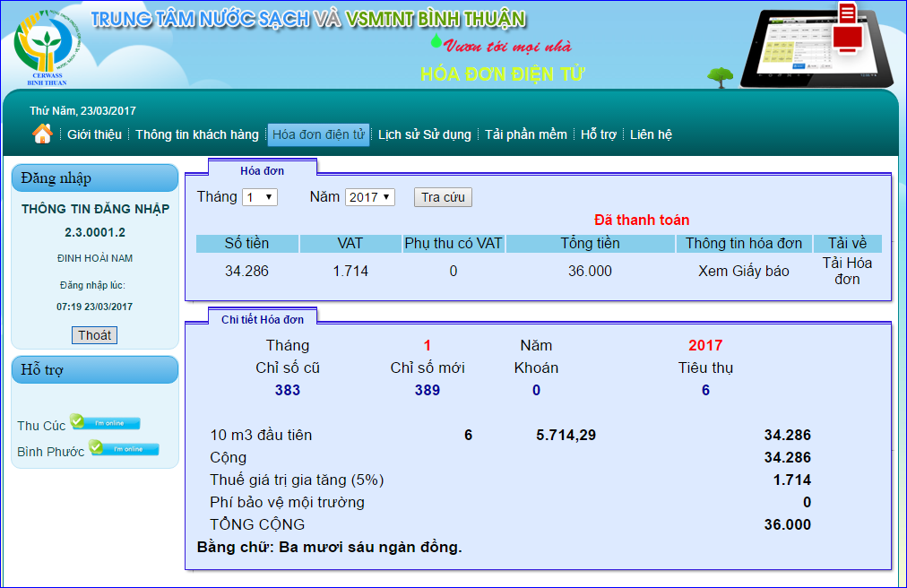Open Giới thiệu menu item
The width and height of the screenshot is (907, 588).
[x=94, y=135]
